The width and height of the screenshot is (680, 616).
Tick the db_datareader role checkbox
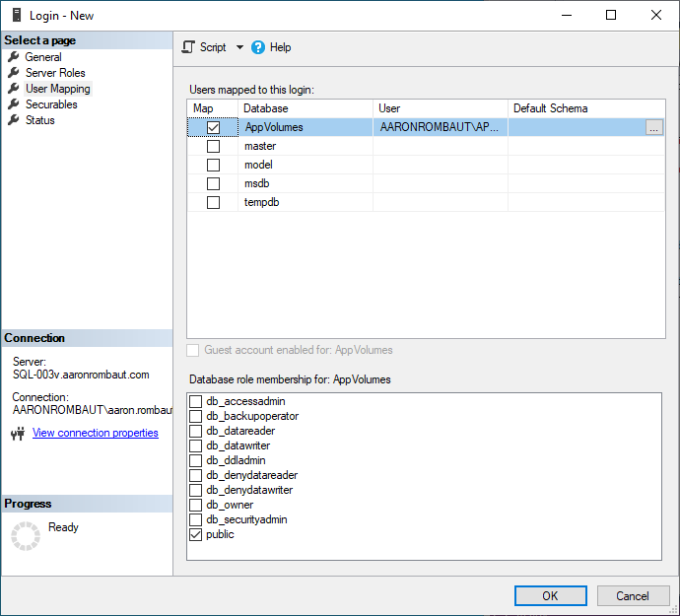[196, 431]
